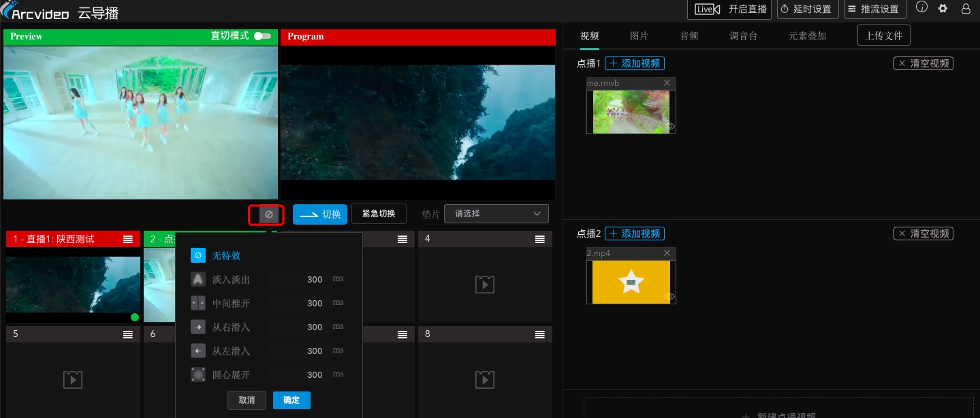The height and width of the screenshot is (418, 980).
Task: Toggle the 直切模式 switch
Action: 262,36
